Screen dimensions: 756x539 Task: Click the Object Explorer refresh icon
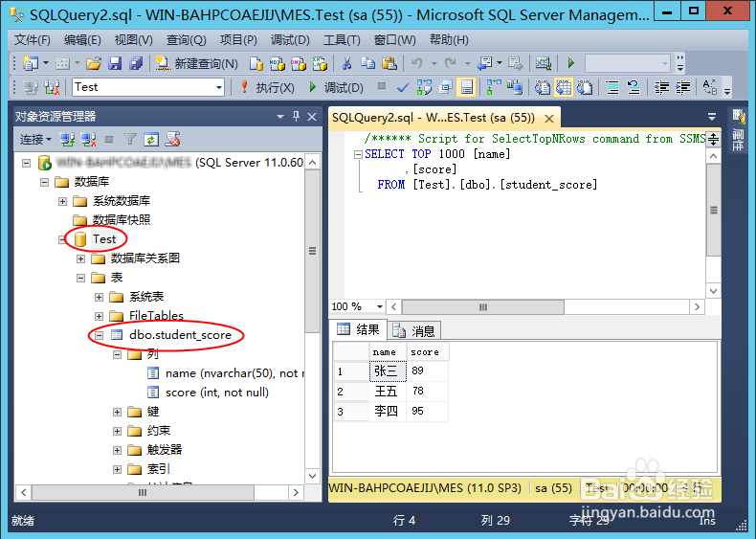click(x=151, y=140)
